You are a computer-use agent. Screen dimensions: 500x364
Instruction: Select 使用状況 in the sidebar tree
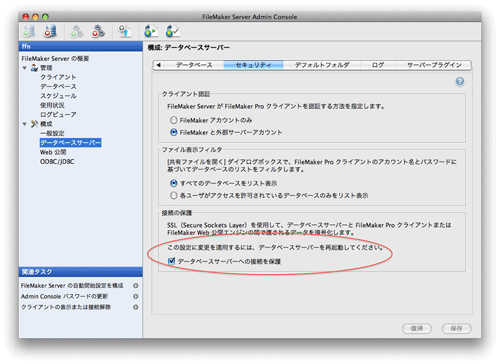52,105
